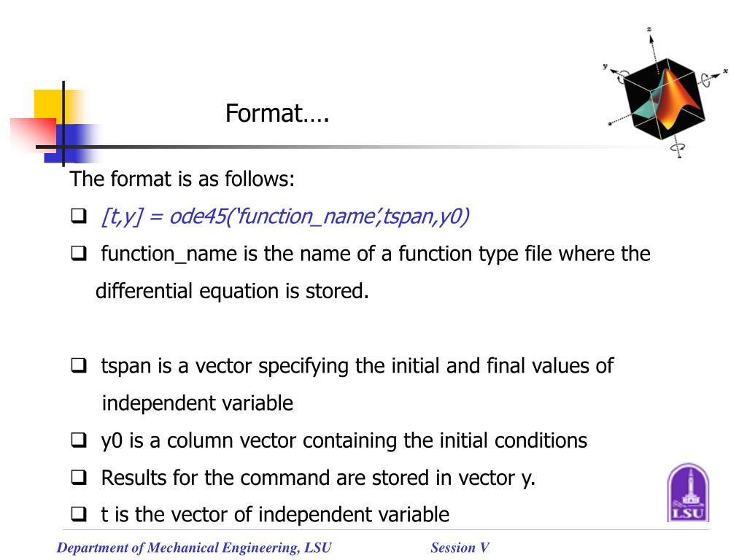Screen dimensions: 747x560
Task: Click the checkbox bullet beside y0 description
Action: tap(79, 440)
